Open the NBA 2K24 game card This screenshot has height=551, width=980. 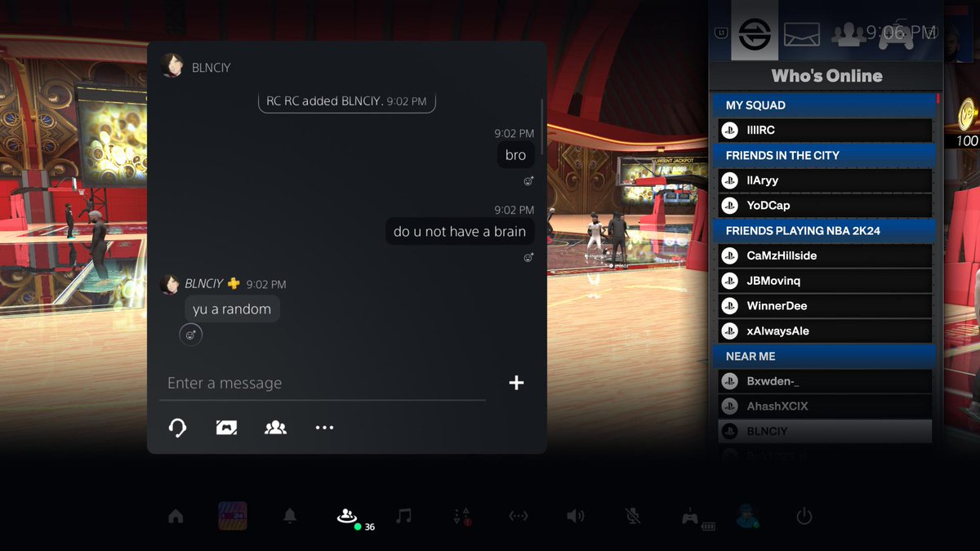[232, 515]
